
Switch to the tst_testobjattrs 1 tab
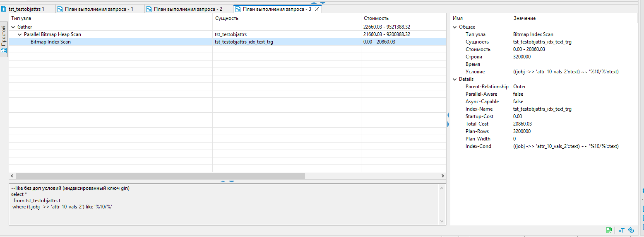coord(26,9)
